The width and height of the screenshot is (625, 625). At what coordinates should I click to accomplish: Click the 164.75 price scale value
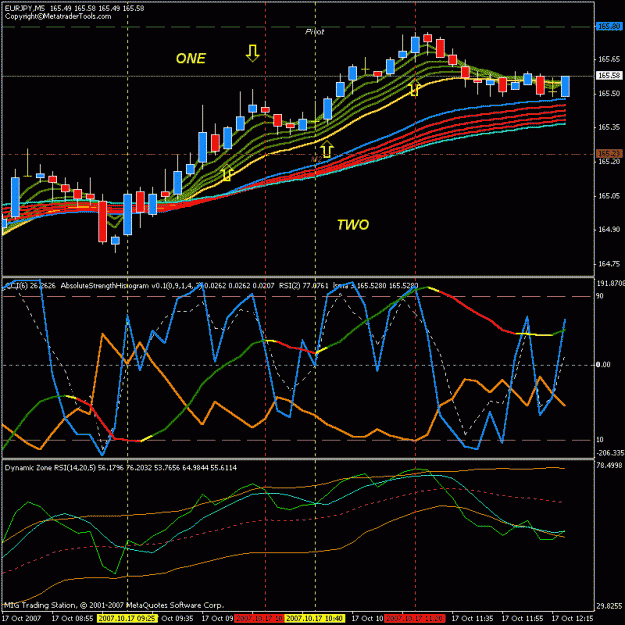click(x=609, y=264)
